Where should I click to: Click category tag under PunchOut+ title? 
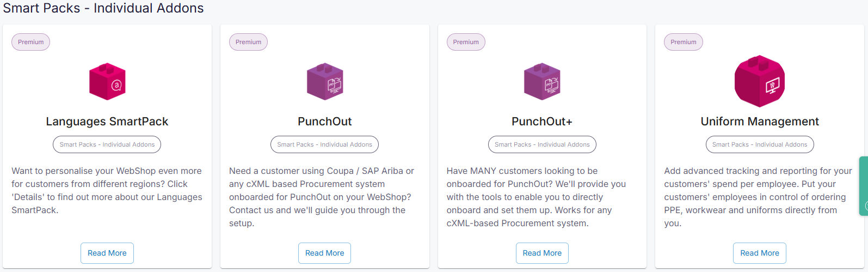tap(542, 144)
